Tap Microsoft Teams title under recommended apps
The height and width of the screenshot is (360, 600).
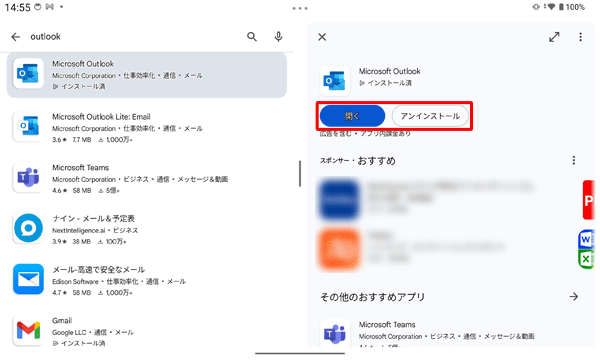pyautogui.click(x=387, y=324)
